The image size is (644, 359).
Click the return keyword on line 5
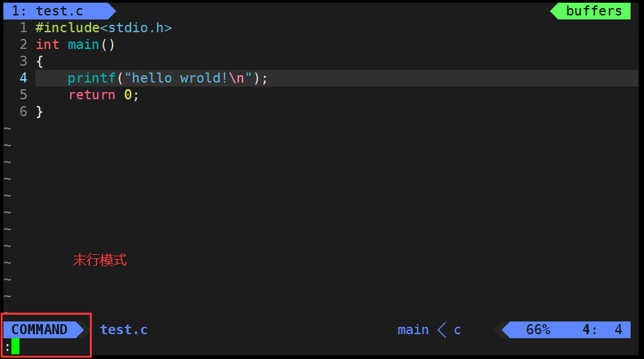pyautogui.click(x=92, y=95)
